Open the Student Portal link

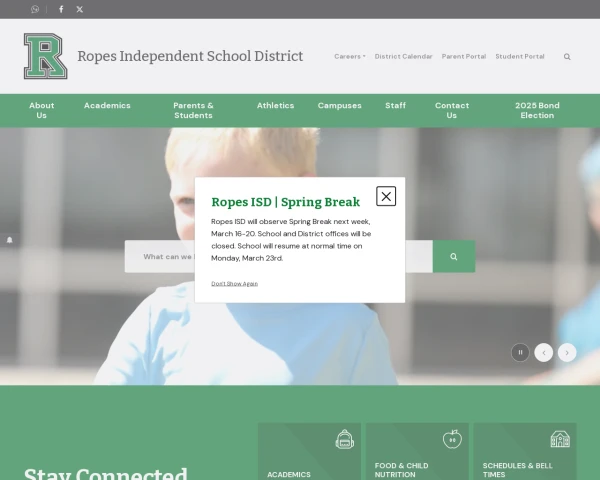520,56
